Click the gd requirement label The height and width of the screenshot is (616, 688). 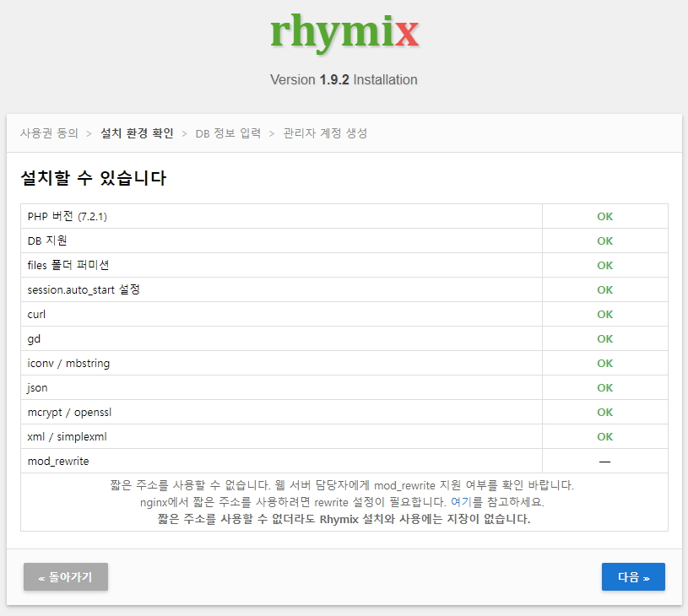pos(34,339)
